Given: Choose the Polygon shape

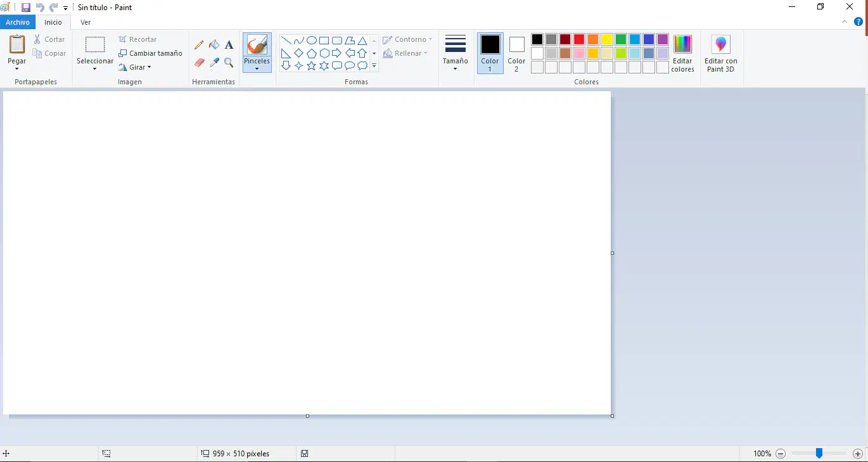Looking at the screenshot, I should click(350, 41).
